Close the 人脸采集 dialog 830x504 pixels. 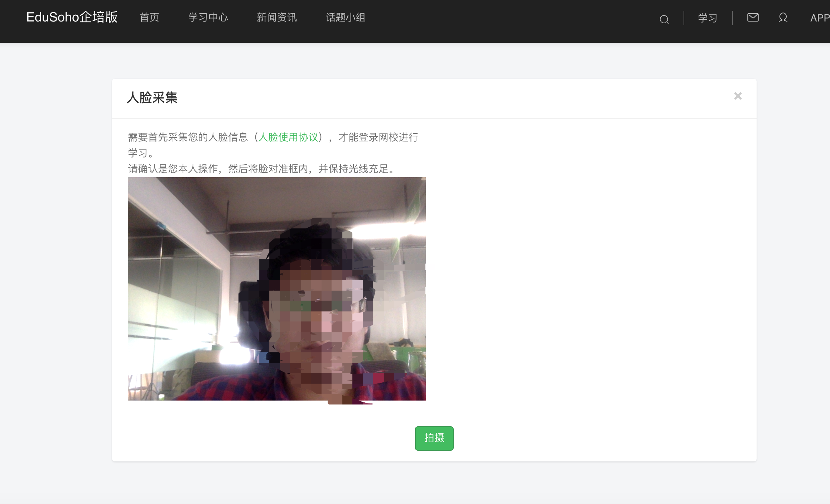(738, 96)
